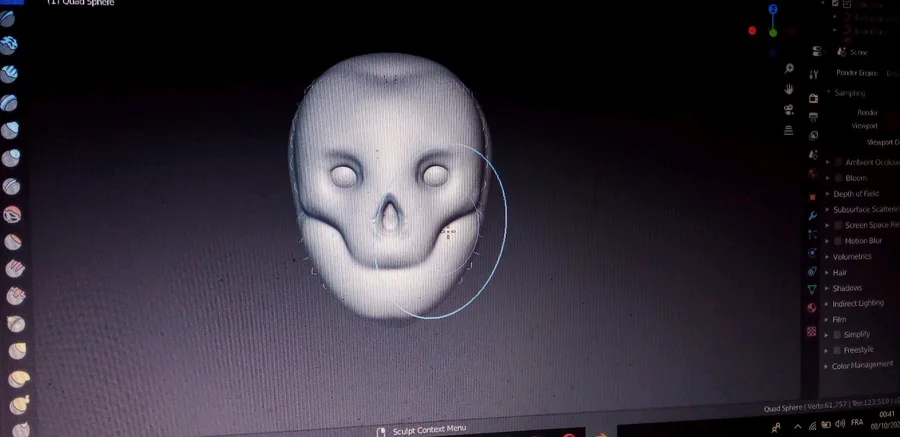The width and height of the screenshot is (900, 437).
Task: Open the Active Tool properties tab
Action: coord(813,75)
